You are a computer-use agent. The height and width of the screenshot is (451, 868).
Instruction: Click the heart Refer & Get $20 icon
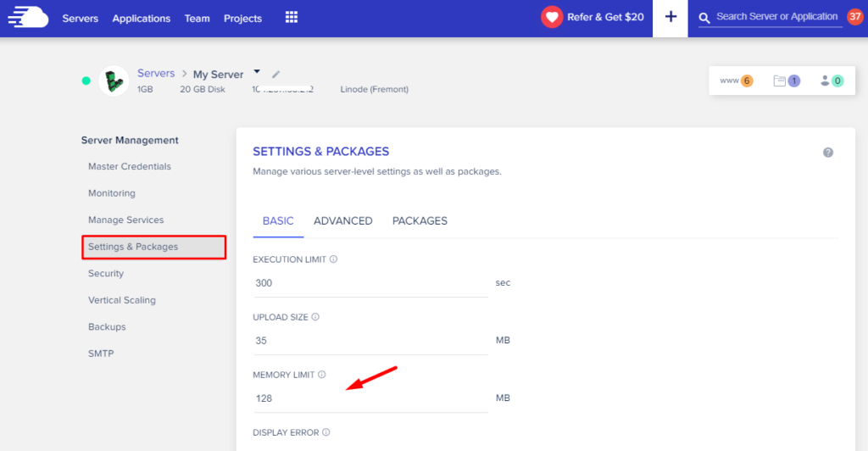(552, 18)
